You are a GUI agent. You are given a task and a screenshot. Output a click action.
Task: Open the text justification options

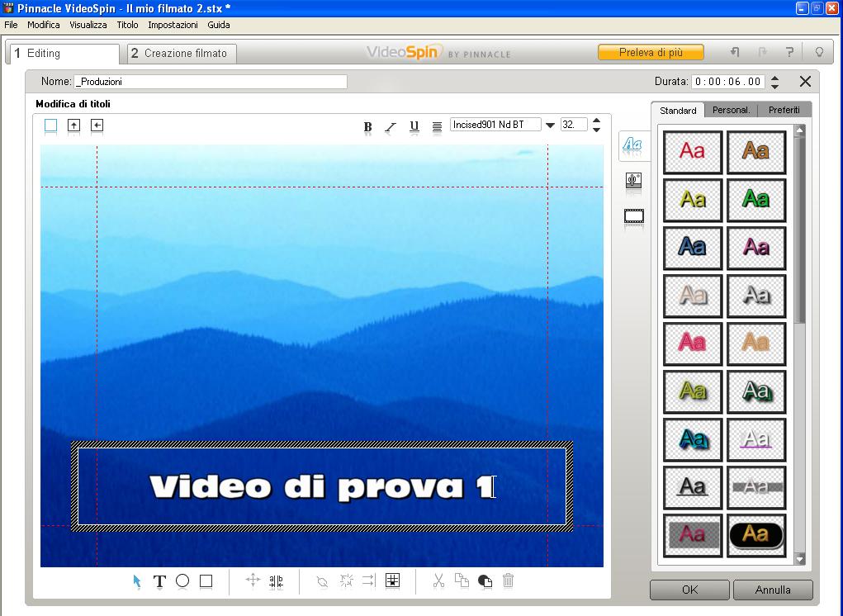point(437,127)
